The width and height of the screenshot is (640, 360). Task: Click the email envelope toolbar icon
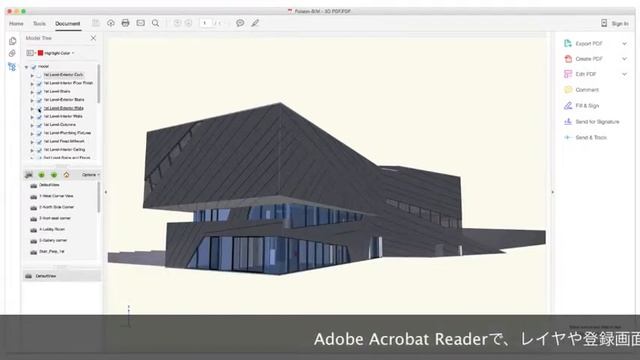pos(140,23)
